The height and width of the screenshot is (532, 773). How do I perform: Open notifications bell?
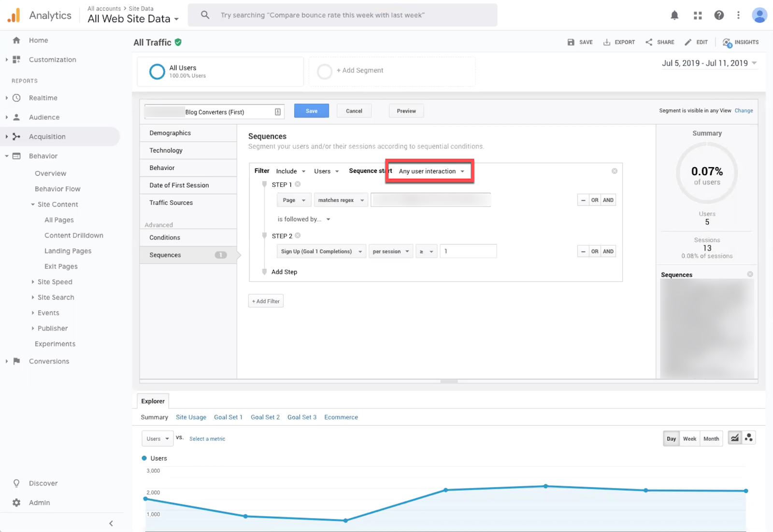tap(674, 15)
